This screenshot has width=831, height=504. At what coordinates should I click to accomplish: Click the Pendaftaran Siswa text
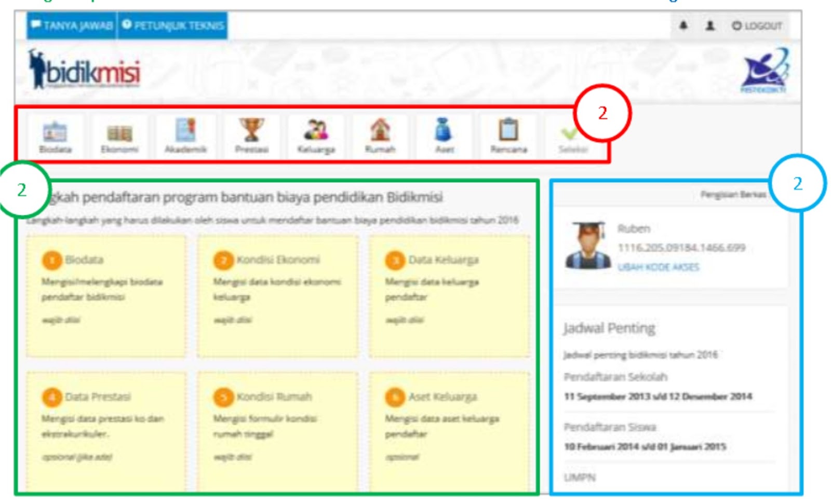610,427
